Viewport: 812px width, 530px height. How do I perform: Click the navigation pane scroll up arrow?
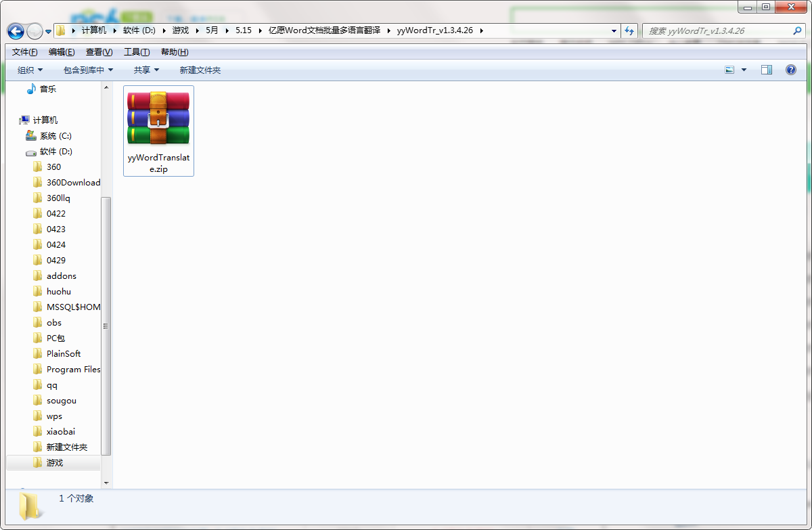pos(106,87)
